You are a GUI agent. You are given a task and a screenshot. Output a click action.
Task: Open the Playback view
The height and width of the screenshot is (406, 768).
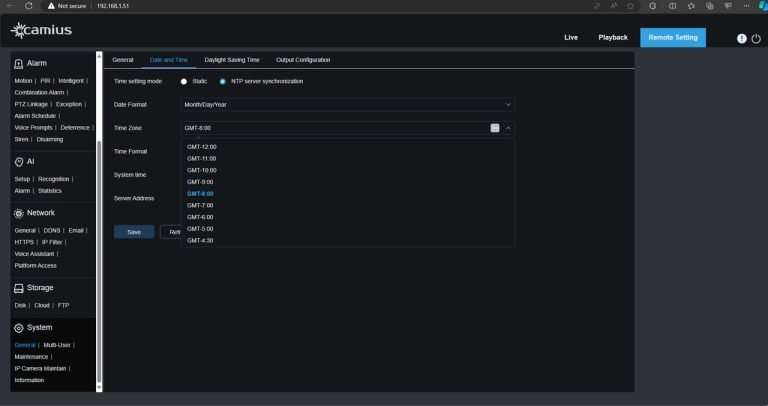613,37
